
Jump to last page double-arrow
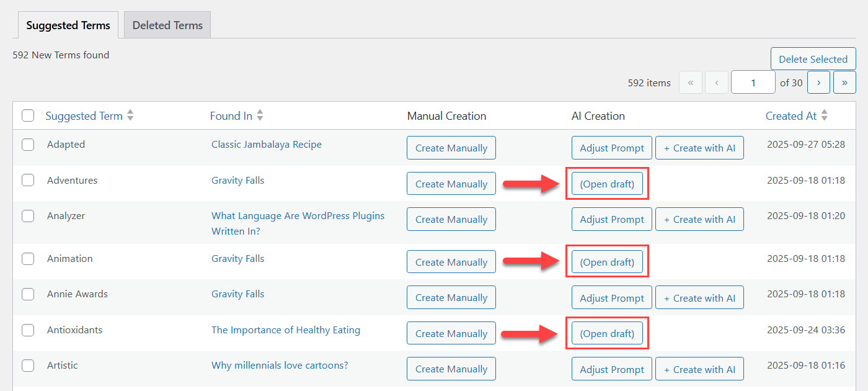(844, 82)
